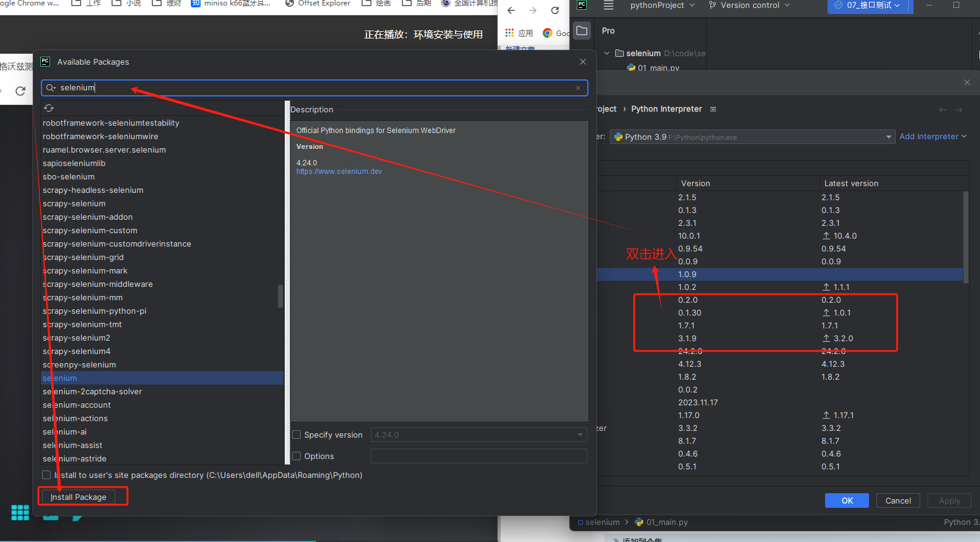Viewport: 980px width, 542px height.
Task: Check install to user's site packages directory
Action: pyautogui.click(x=46, y=475)
